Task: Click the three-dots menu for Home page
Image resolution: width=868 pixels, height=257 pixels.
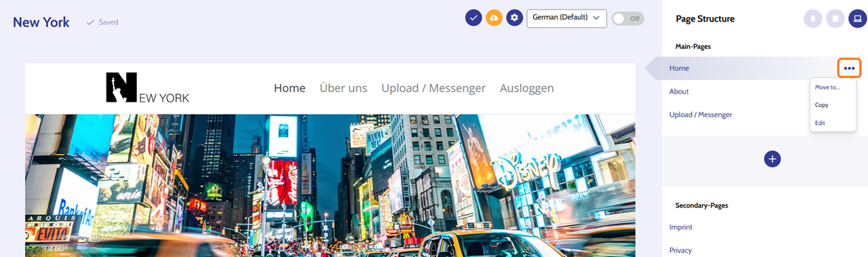Action: coord(850,68)
